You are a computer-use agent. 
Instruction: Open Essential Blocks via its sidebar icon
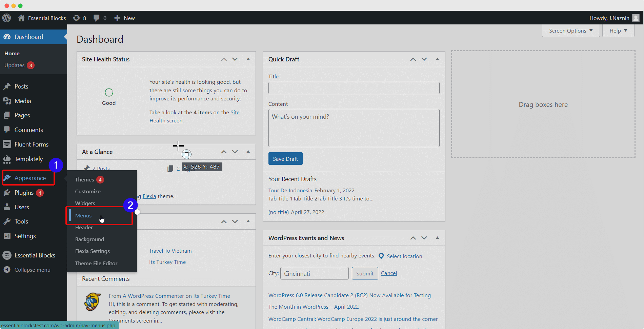click(x=7, y=255)
